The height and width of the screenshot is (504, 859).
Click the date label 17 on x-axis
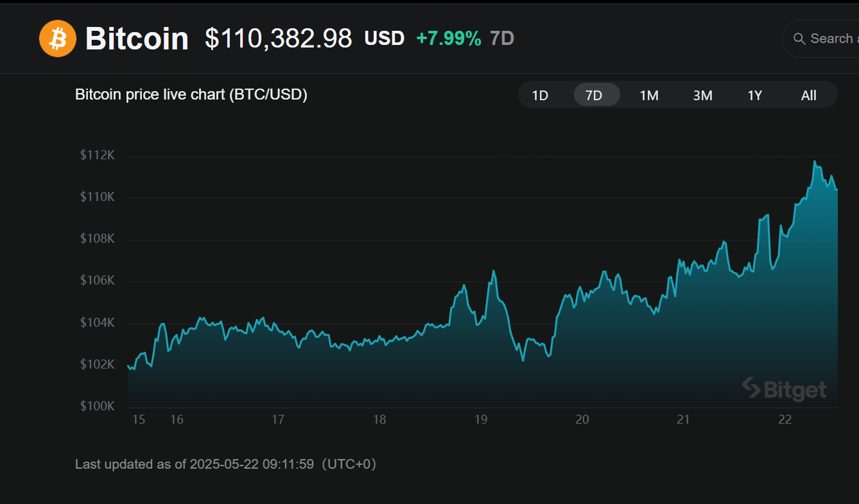[278, 419]
